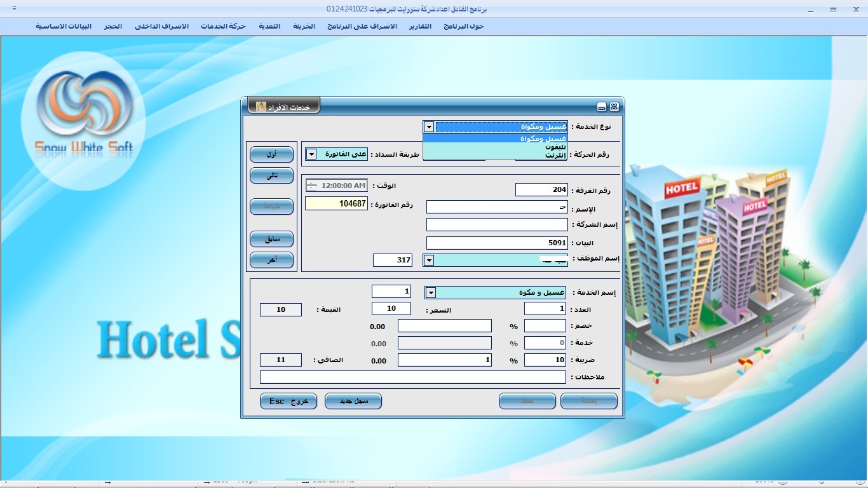Click into the ملاحظات notes field
This screenshot has width=868, height=488.
pos(412,377)
